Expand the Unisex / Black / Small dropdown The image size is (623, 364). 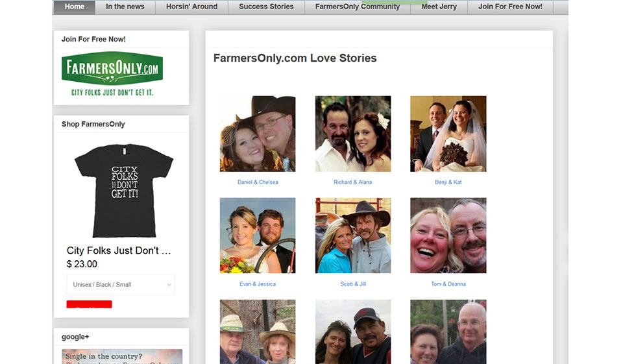121,285
